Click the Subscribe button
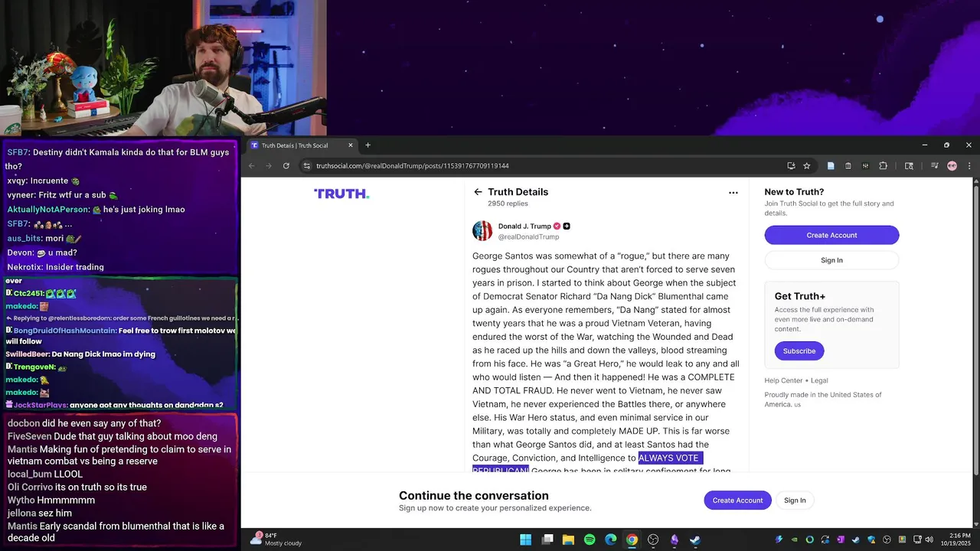 coord(799,350)
